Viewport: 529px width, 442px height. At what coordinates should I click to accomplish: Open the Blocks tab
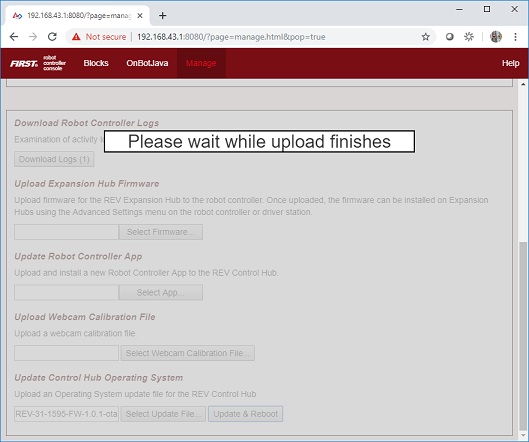pos(96,63)
